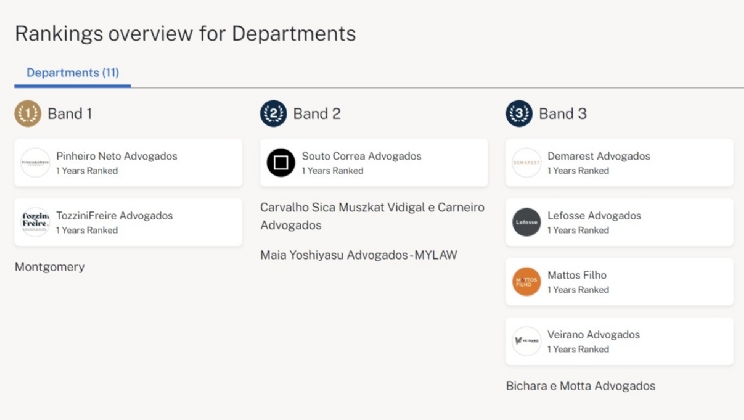This screenshot has height=420, width=744.
Task: Click Maia Yoshiyasu Advogados-MYLAW entry
Action: [358, 255]
